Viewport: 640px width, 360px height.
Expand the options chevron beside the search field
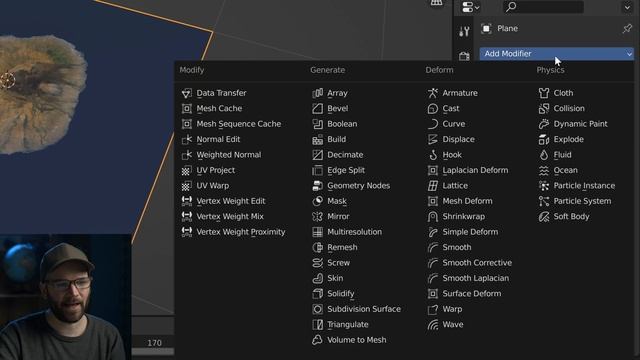[627, 7]
